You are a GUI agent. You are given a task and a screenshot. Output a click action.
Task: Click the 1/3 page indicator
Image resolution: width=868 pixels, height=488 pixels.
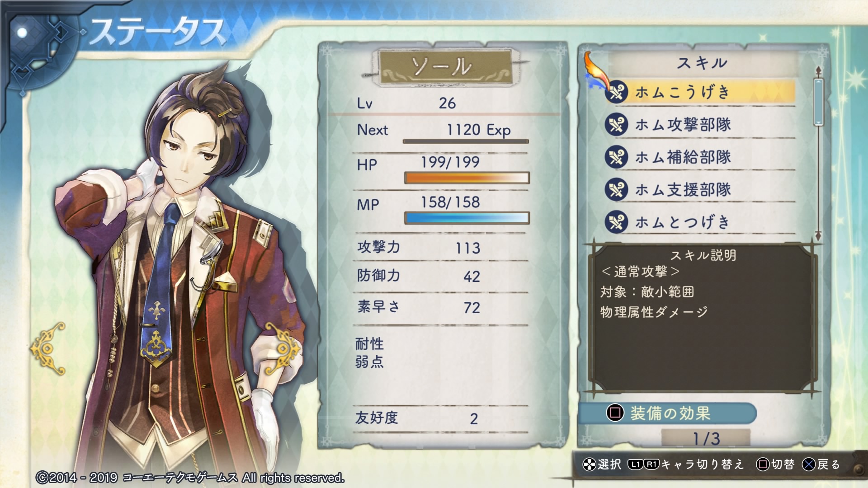[706, 438]
